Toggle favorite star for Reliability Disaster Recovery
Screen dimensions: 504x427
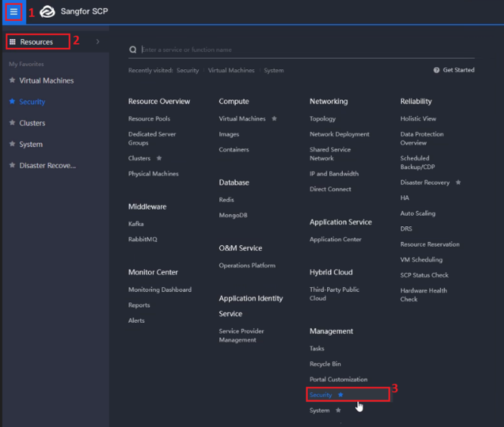[458, 182]
